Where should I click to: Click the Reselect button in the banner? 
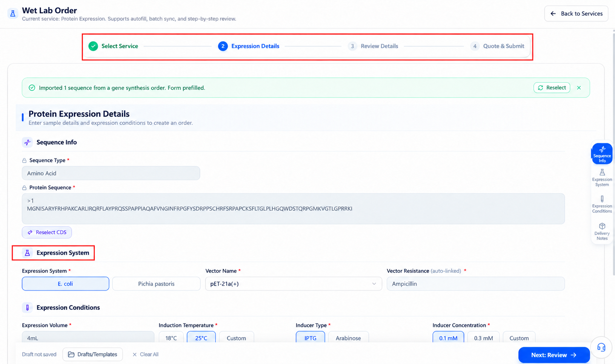[x=552, y=88]
